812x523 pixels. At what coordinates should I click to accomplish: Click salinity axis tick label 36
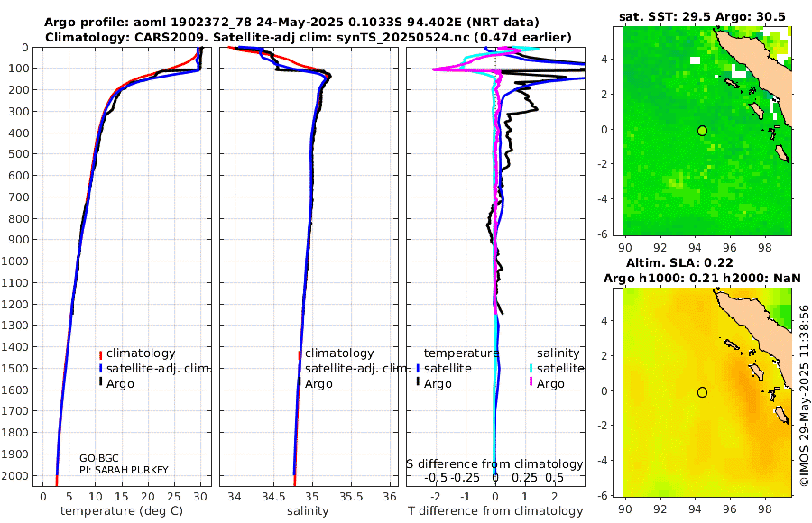[390, 497]
